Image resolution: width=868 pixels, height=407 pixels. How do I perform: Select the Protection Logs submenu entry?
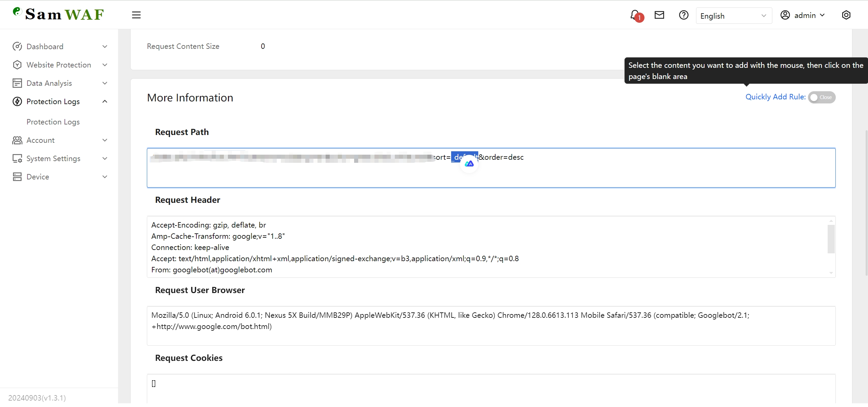tap(53, 122)
